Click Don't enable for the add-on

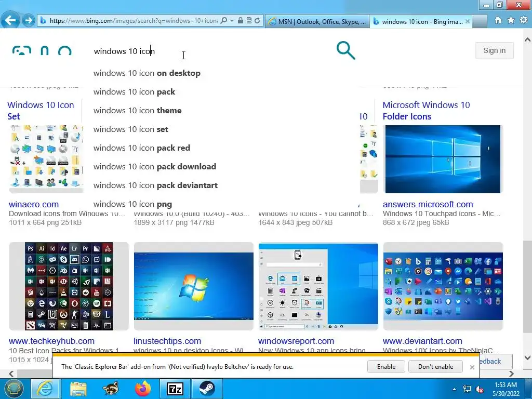coord(436,366)
